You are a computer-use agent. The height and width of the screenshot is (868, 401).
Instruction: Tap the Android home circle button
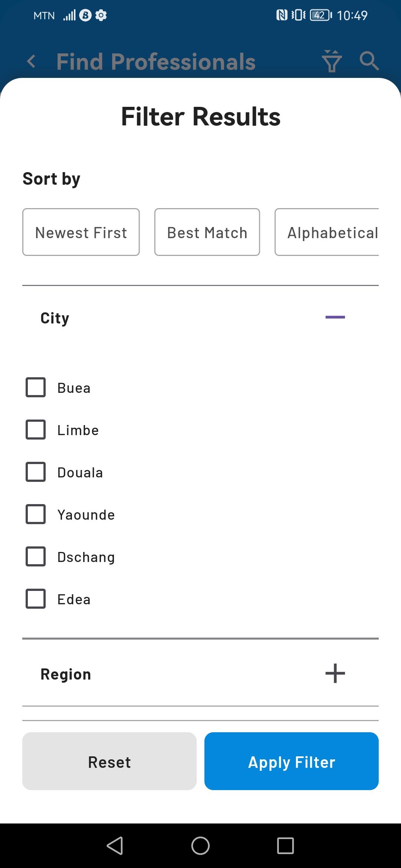point(200,846)
